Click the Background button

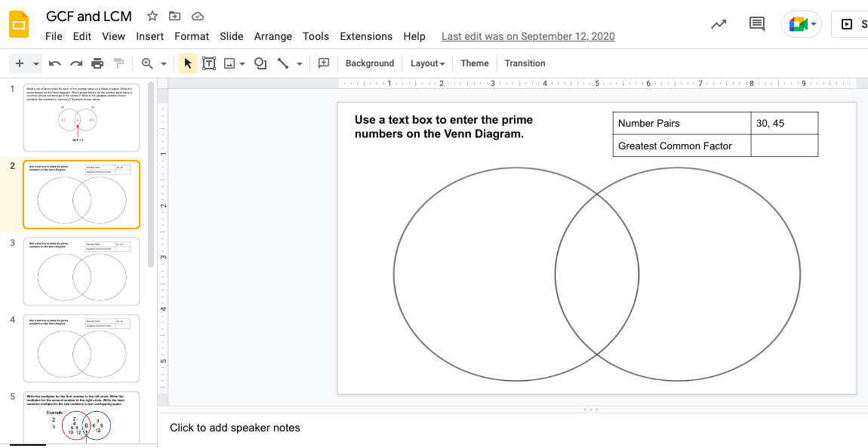[x=370, y=63]
